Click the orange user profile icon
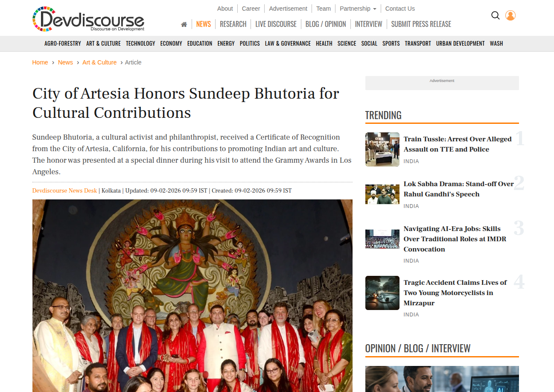554x392 pixels. click(510, 15)
